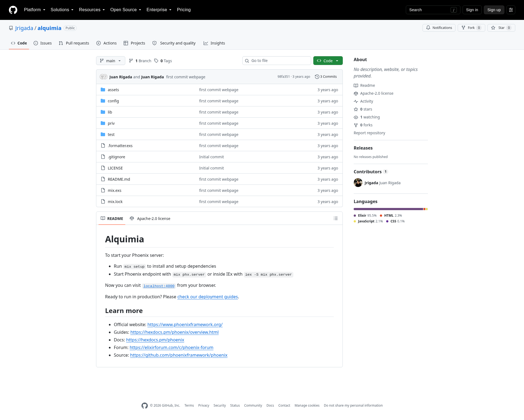Switch to the Pull requests tab
The image size is (524, 420).
coord(74,43)
